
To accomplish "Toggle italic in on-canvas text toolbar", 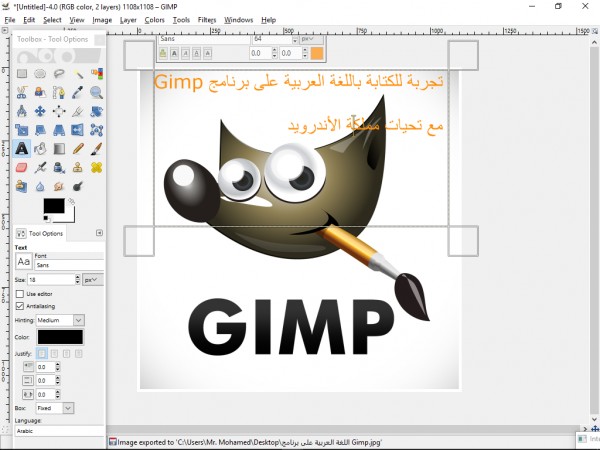I will [x=186, y=53].
